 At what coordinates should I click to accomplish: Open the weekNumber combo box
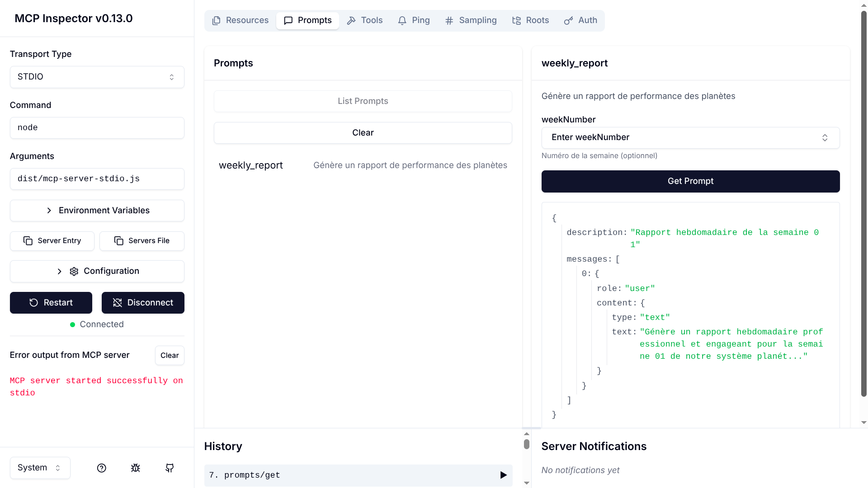(690, 137)
